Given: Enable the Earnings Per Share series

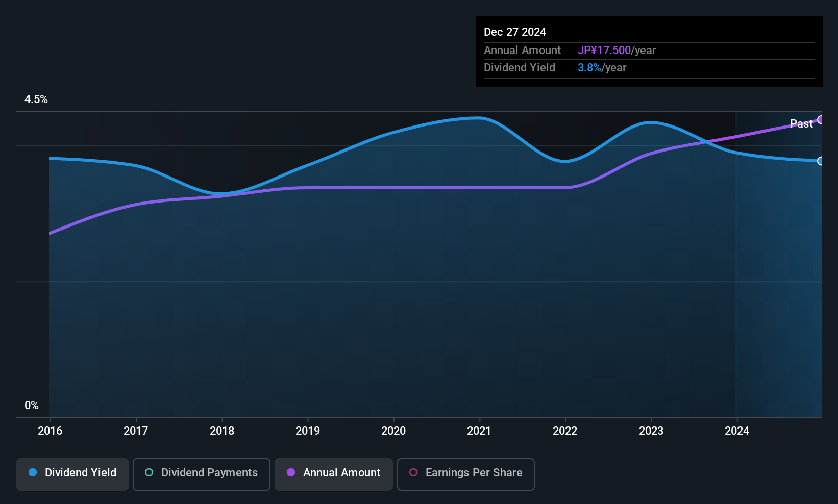Looking at the screenshot, I should click(466, 474).
